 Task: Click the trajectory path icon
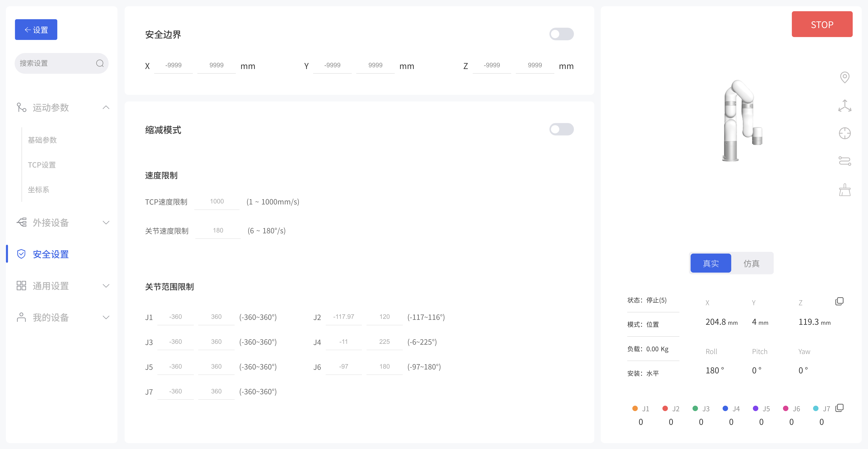(844, 161)
